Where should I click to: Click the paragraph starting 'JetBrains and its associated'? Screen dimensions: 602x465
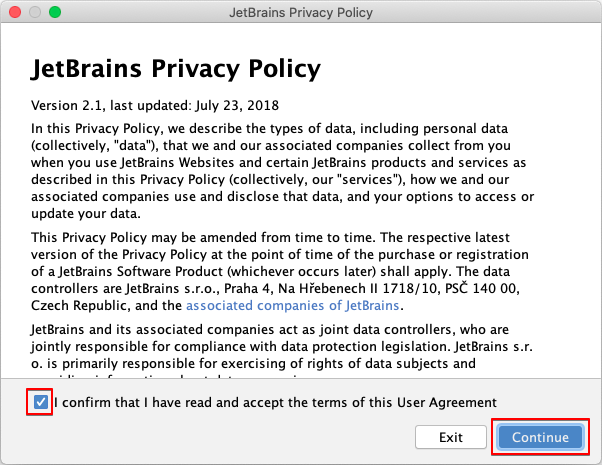tap(281, 350)
